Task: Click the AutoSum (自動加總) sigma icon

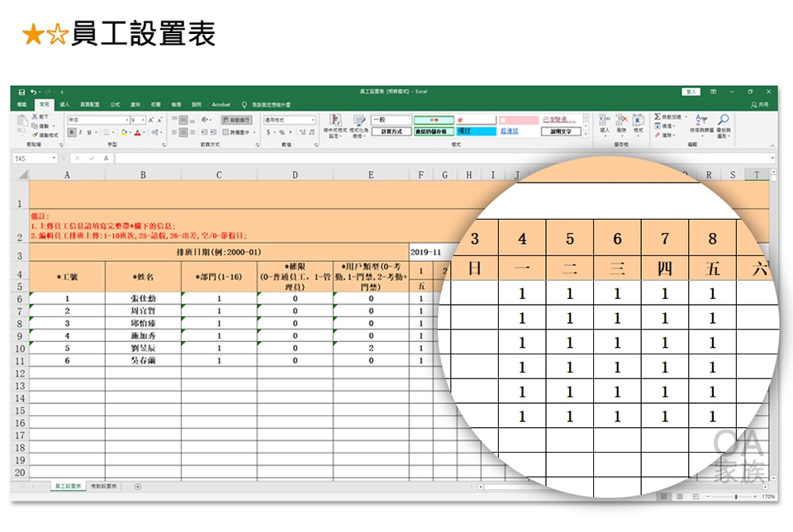Action: 658,117
